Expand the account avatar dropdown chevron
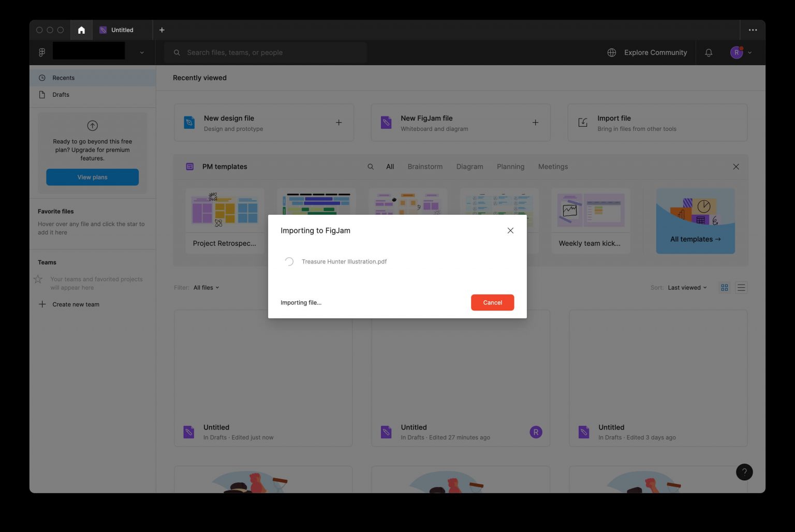795x532 pixels. coord(748,52)
